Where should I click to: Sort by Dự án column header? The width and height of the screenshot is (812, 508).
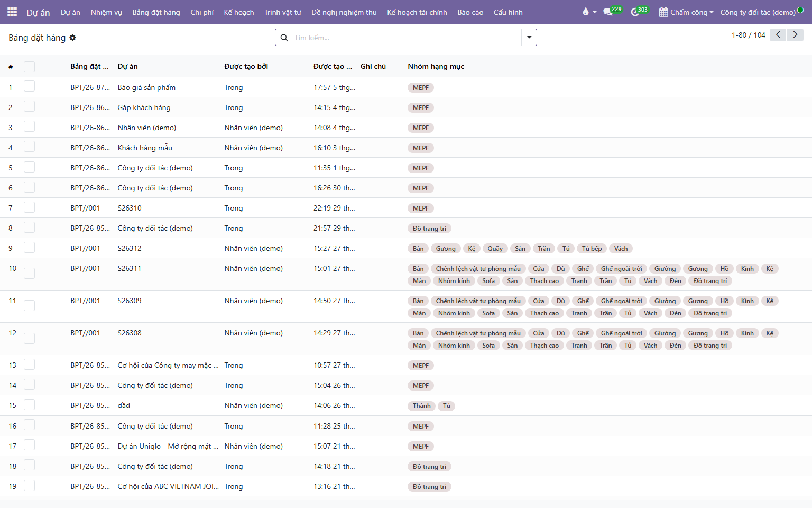click(x=127, y=66)
